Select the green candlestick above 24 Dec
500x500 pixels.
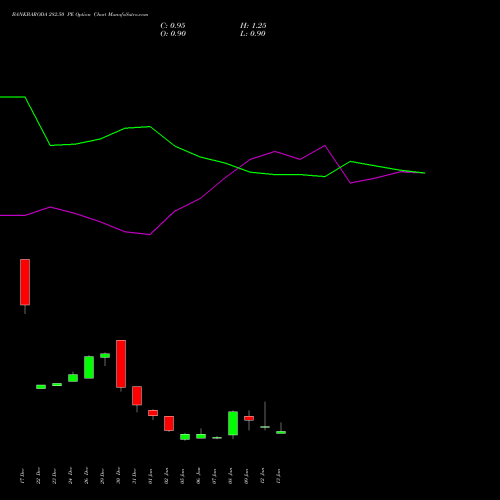click(73, 378)
